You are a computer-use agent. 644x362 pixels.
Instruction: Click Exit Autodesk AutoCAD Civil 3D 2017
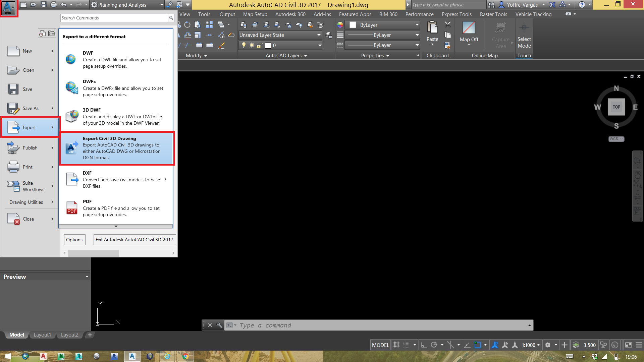coord(134,239)
